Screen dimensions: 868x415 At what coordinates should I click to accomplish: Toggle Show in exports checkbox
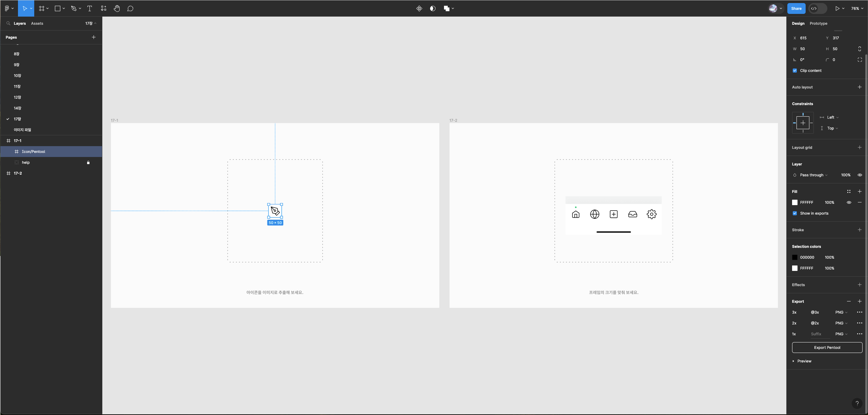[x=795, y=213]
